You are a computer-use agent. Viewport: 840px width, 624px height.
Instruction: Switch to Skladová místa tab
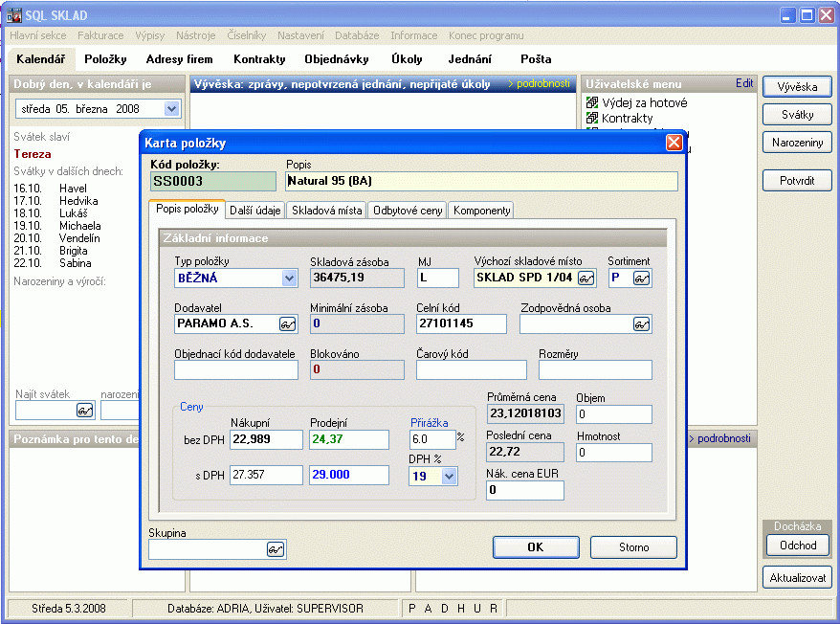click(x=327, y=211)
